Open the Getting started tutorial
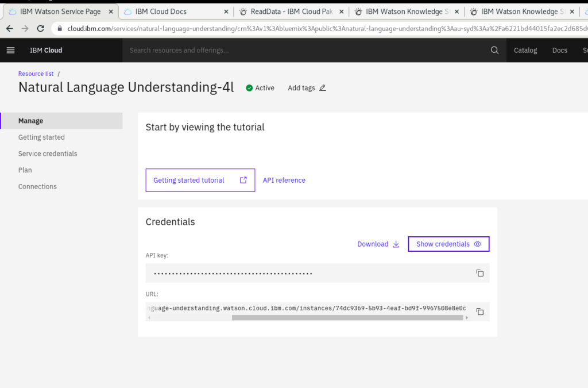 [x=200, y=180]
